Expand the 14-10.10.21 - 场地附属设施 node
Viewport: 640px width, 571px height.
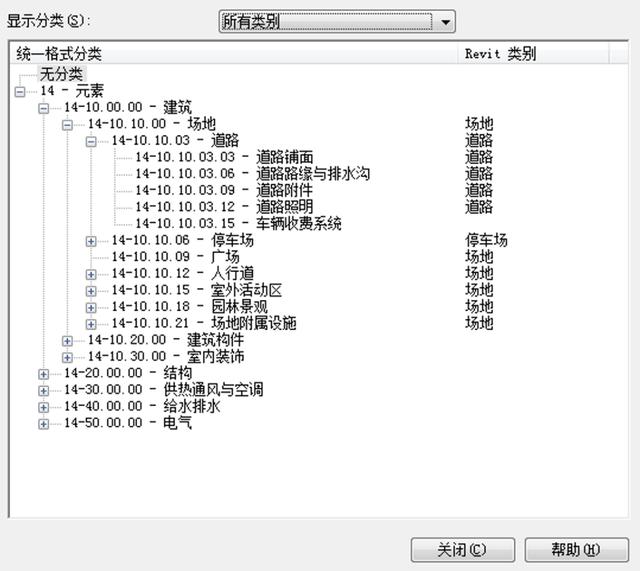pos(91,324)
